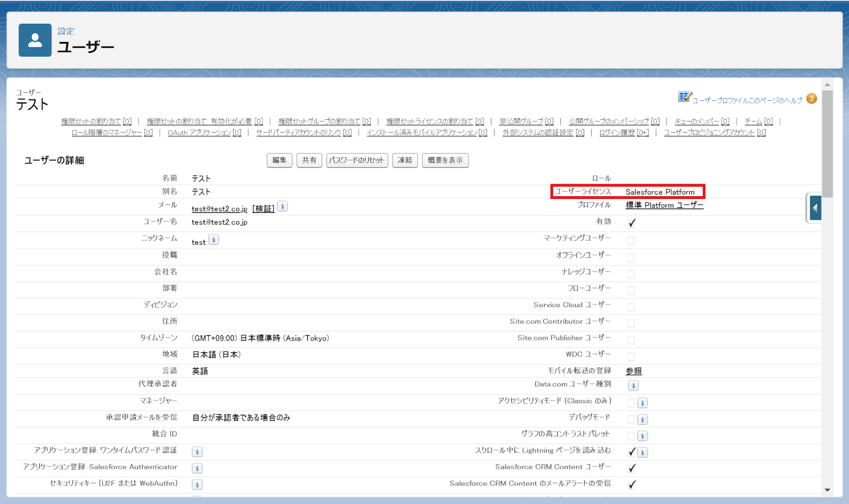This screenshot has width=849, height=504.
Task: Click the info icon next to nickname test
Action: pyautogui.click(x=213, y=239)
